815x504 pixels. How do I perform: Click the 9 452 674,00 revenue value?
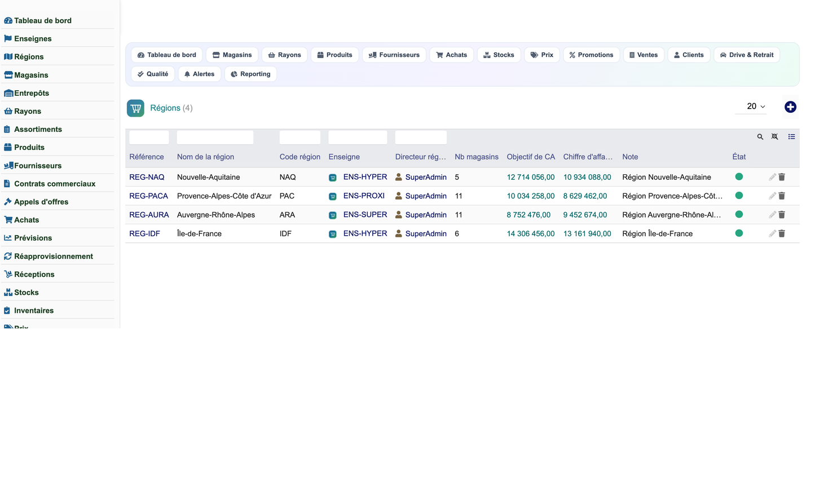point(585,215)
